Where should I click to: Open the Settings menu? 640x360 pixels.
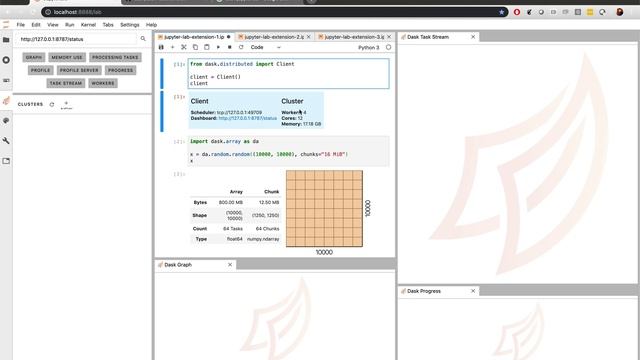click(x=130, y=24)
